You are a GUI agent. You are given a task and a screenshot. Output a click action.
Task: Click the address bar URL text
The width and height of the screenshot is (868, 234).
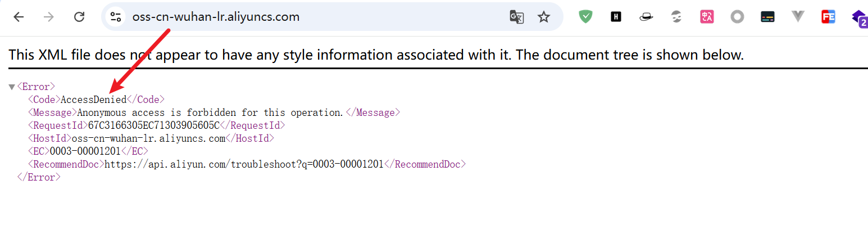click(x=216, y=17)
